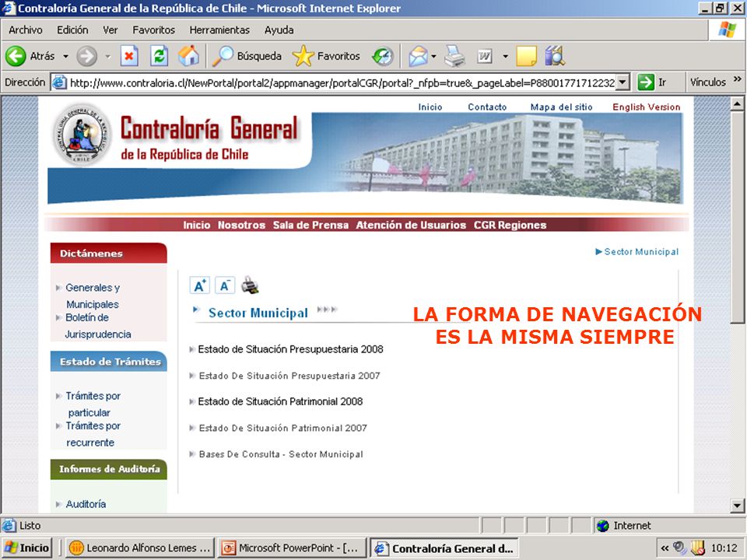747x560 pixels.
Task: Open the Contacto link
Action: (x=487, y=107)
